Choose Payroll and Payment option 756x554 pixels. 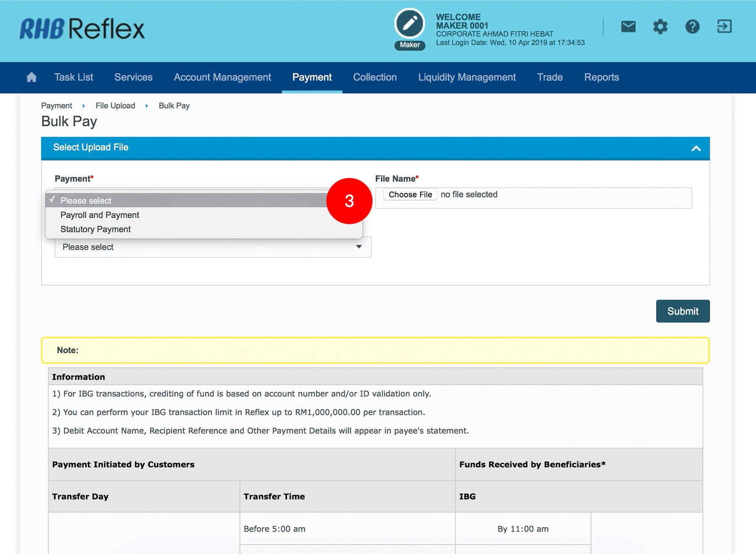click(x=100, y=215)
